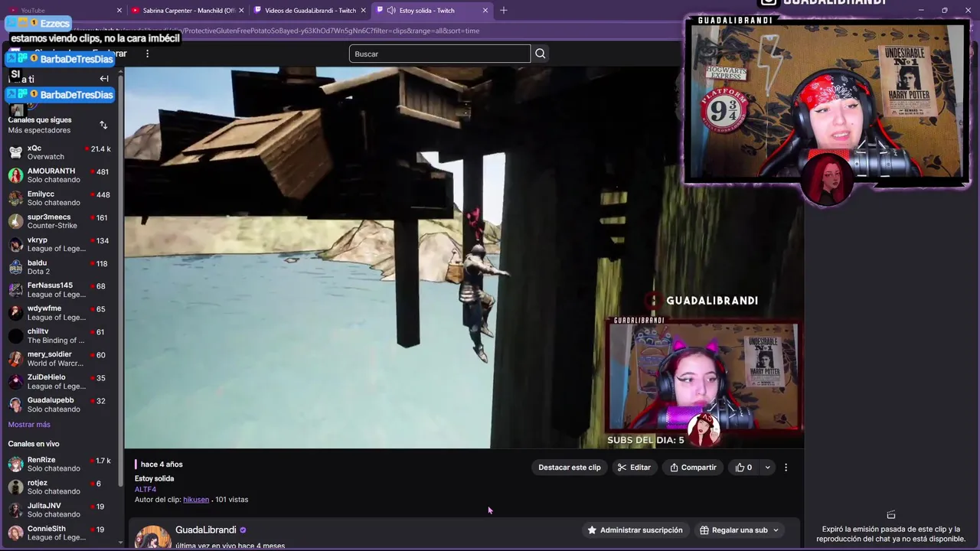Like the clip with thumbs-up button
980x551 pixels.
point(743,468)
